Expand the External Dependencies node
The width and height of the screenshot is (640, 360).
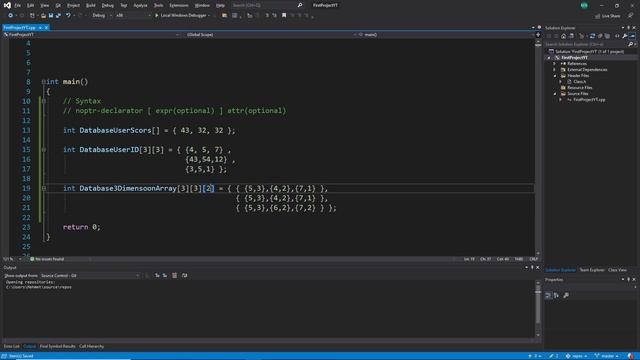pos(555,70)
